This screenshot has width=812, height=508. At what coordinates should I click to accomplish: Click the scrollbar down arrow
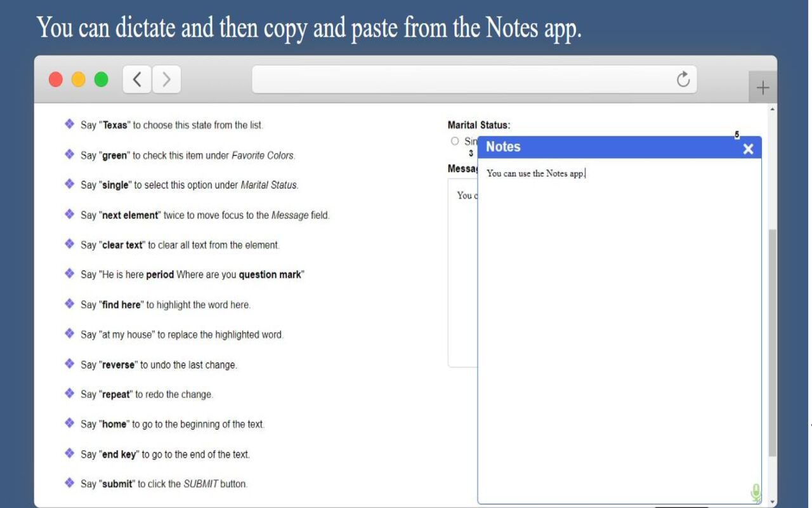772,502
